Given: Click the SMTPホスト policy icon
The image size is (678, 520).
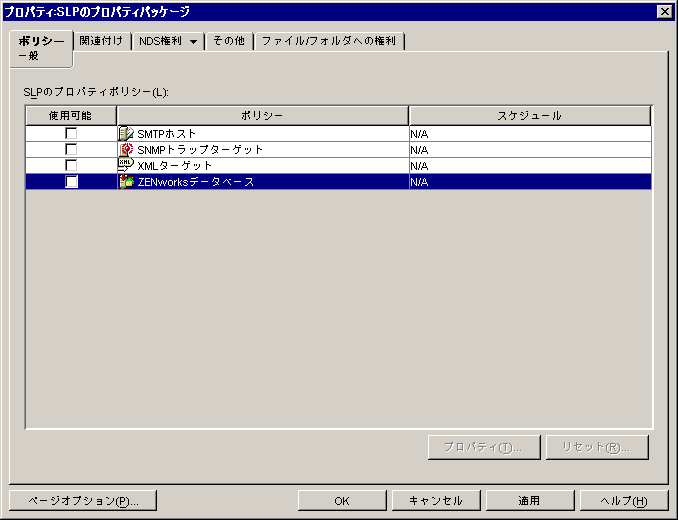Looking at the screenshot, I should [x=126, y=134].
